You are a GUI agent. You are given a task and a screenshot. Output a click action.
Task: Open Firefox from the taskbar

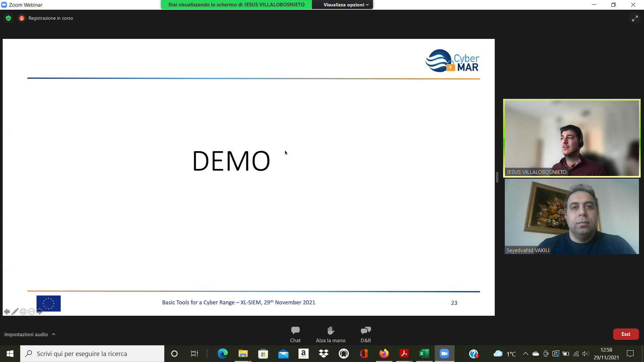384,354
